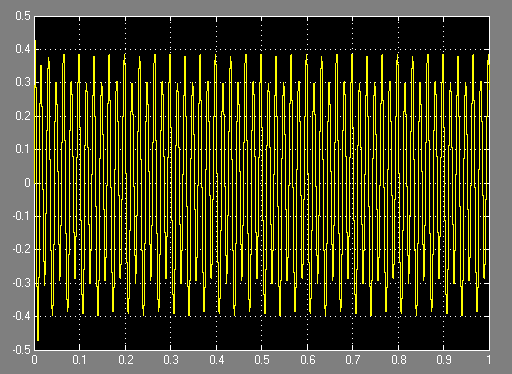Click the 0.9 tick label on the time axis
Viewport: 512px width, 374px height.
coord(444,360)
